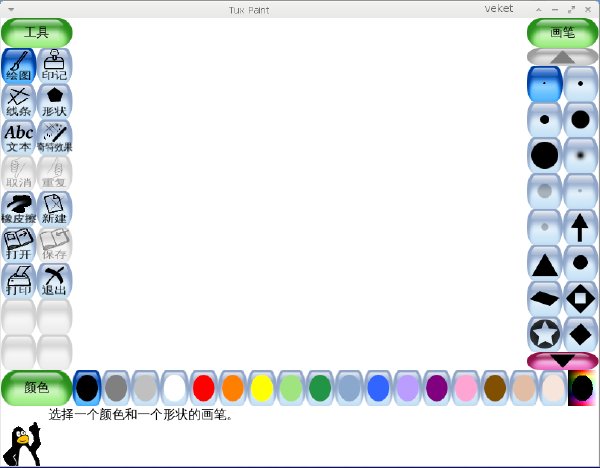Viewport: 600px width, 468px height.
Task: Open the custom rainbow color picker
Action: tap(582, 388)
